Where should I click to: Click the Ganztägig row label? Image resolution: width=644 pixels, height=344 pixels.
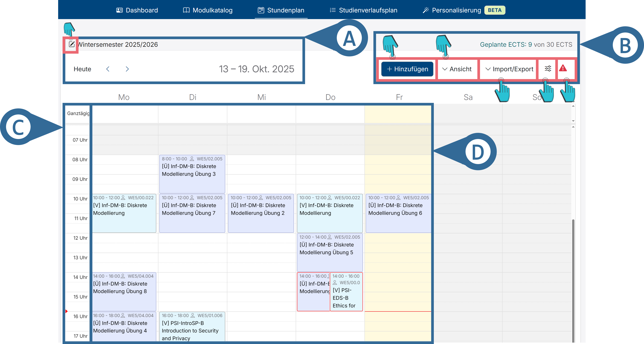click(78, 113)
